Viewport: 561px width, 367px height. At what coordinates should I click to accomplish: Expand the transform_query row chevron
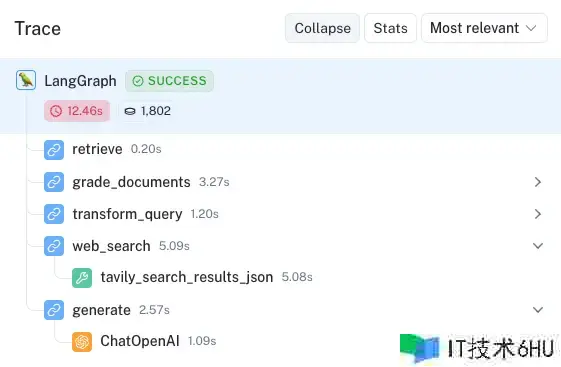tap(538, 214)
